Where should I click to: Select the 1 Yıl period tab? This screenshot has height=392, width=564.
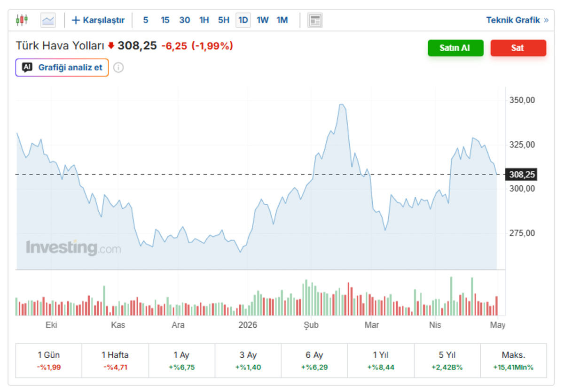tap(381, 360)
